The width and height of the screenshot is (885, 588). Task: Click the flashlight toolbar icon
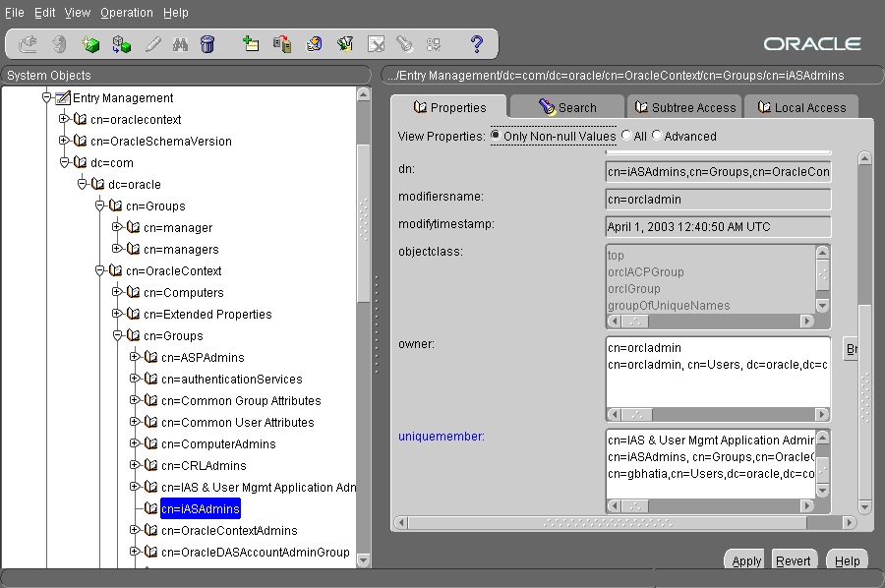tap(405, 44)
